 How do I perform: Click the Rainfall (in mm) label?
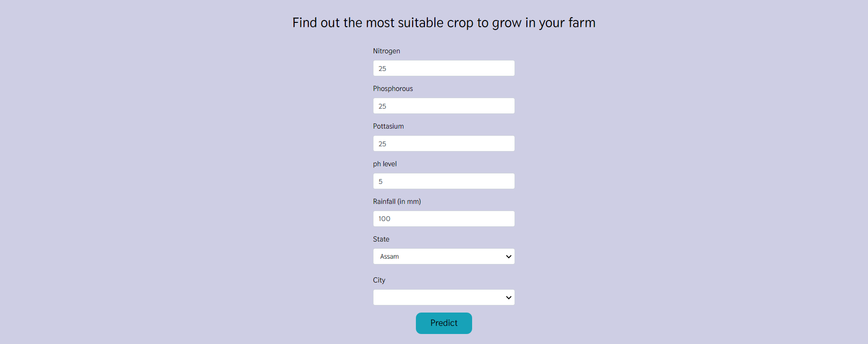397,201
